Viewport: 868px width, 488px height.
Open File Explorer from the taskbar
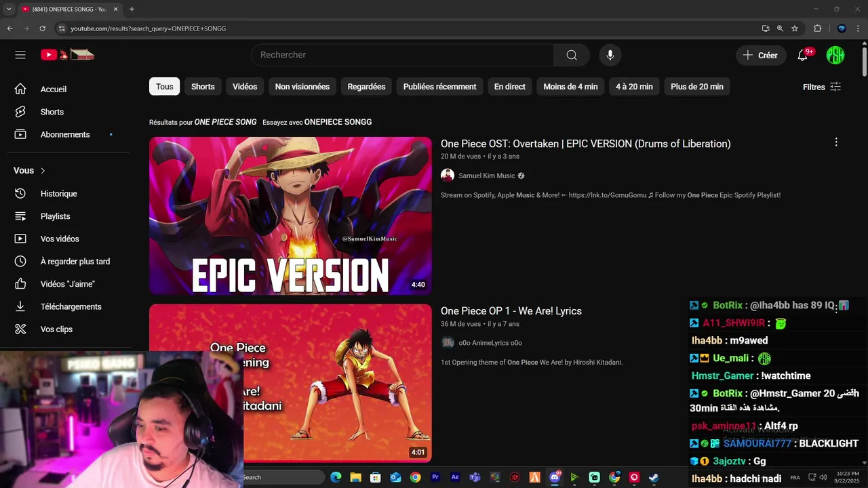tap(355, 477)
